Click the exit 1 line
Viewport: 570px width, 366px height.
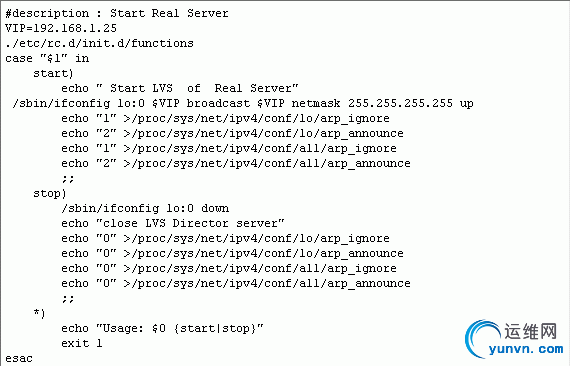click(82, 343)
